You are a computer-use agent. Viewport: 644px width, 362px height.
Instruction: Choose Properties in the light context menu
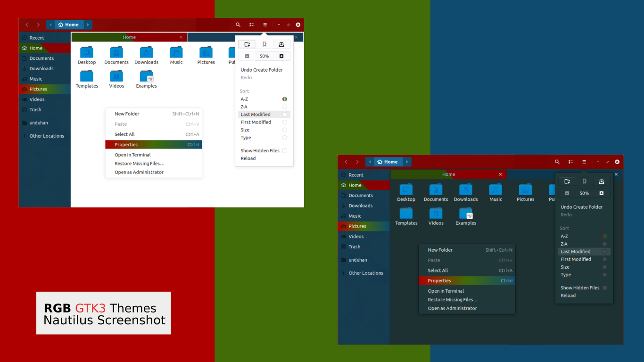[x=154, y=145]
